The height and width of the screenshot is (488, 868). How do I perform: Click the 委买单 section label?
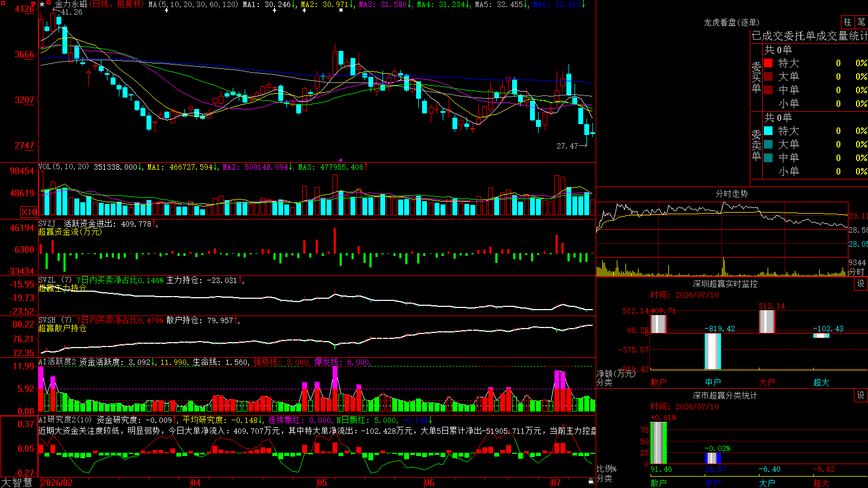pyautogui.click(x=756, y=77)
